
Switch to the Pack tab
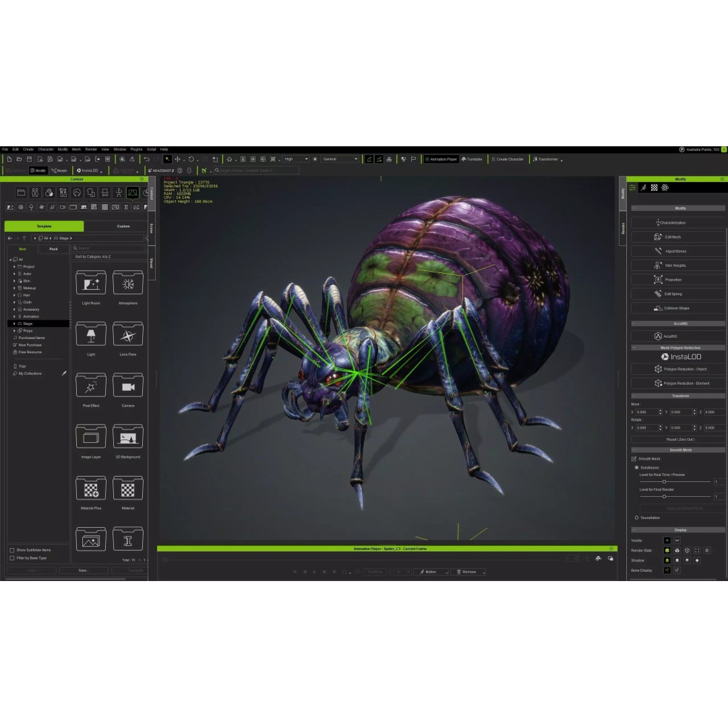(x=53, y=249)
